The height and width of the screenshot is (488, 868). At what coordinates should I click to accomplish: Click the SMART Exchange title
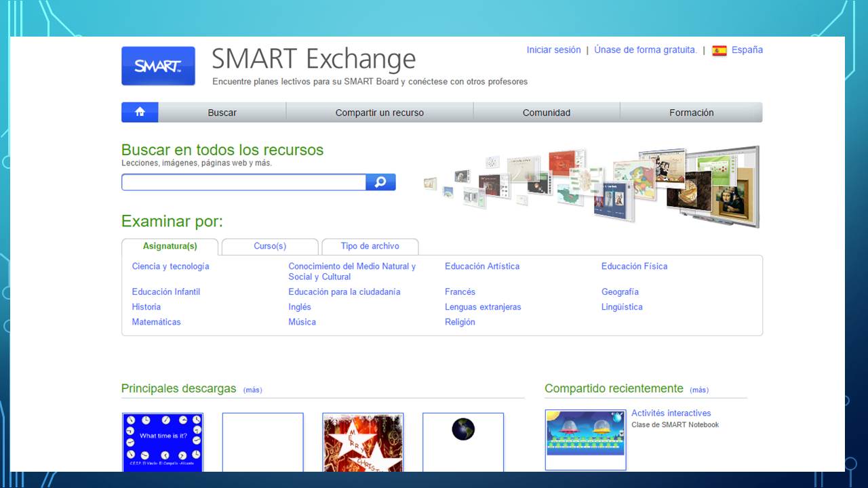pos(314,59)
